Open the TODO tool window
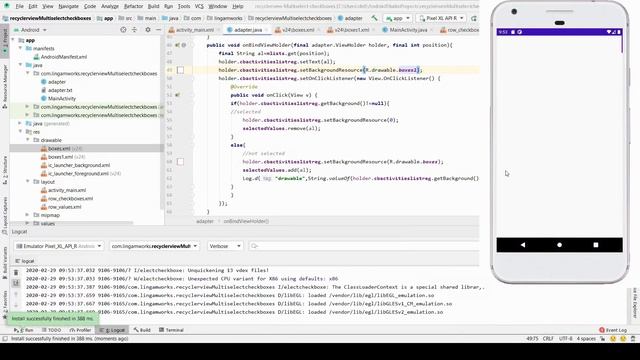Image resolution: width=640 pixels, height=360 pixels. point(51,330)
